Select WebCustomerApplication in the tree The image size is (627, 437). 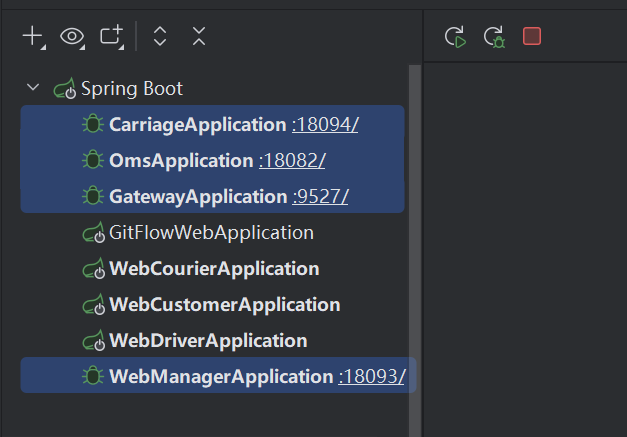pyautogui.click(x=225, y=305)
